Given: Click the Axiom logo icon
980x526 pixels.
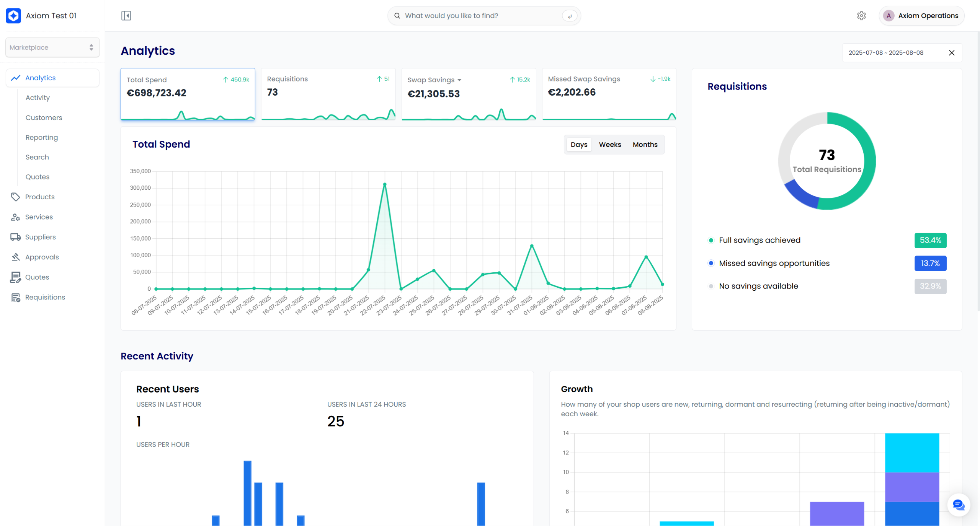Looking at the screenshot, I should (13, 16).
